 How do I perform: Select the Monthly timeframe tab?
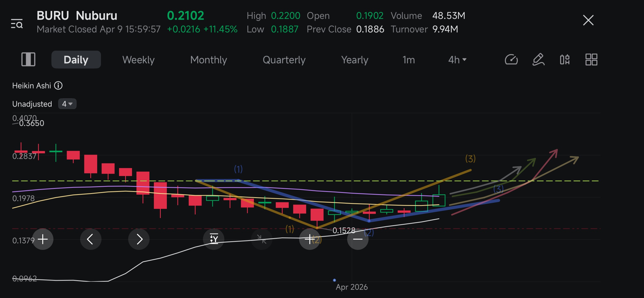(209, 60)
